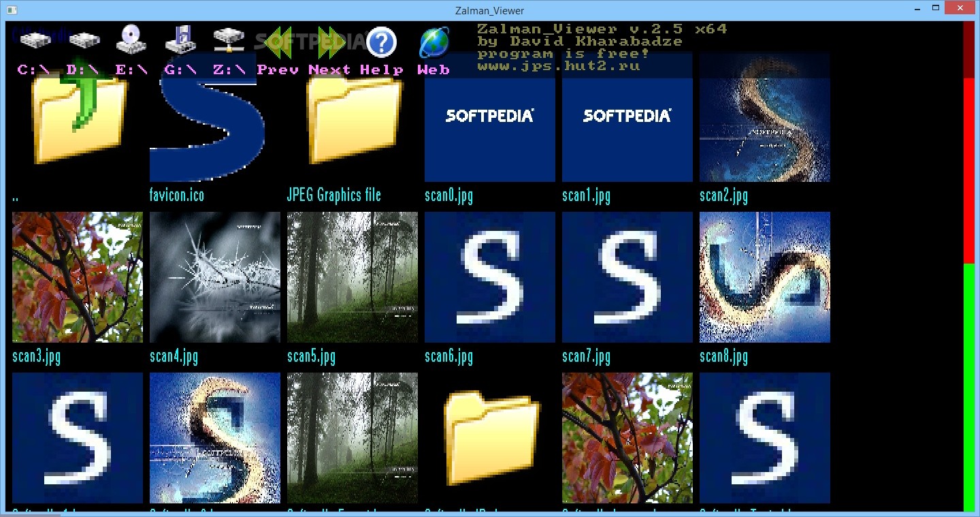Open the S logo thumbnail below scan3.jpg
980x517 pixels.
click(x=78, y=438)
